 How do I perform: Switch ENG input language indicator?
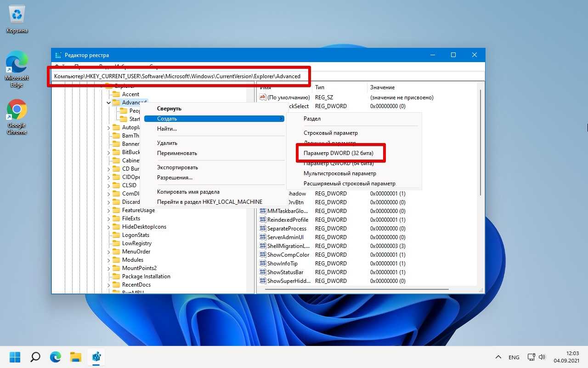(514, 357)
